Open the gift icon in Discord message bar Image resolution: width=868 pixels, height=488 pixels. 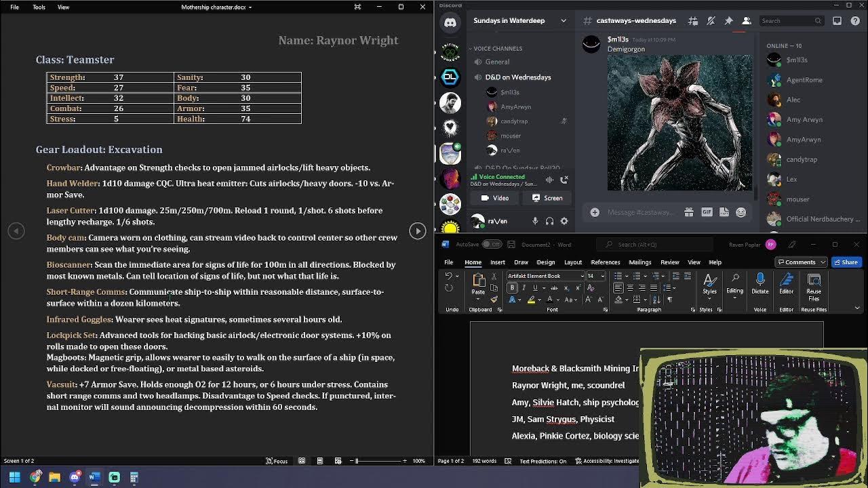689,212
